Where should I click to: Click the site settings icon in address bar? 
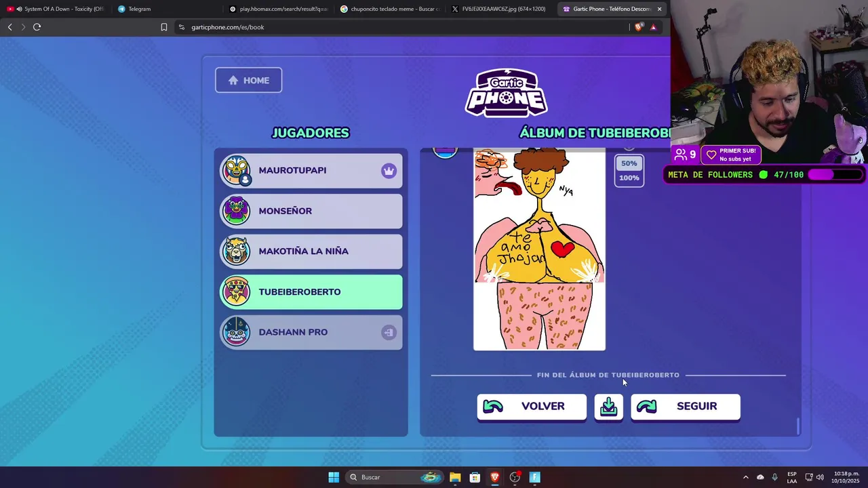tap(181, 27)
